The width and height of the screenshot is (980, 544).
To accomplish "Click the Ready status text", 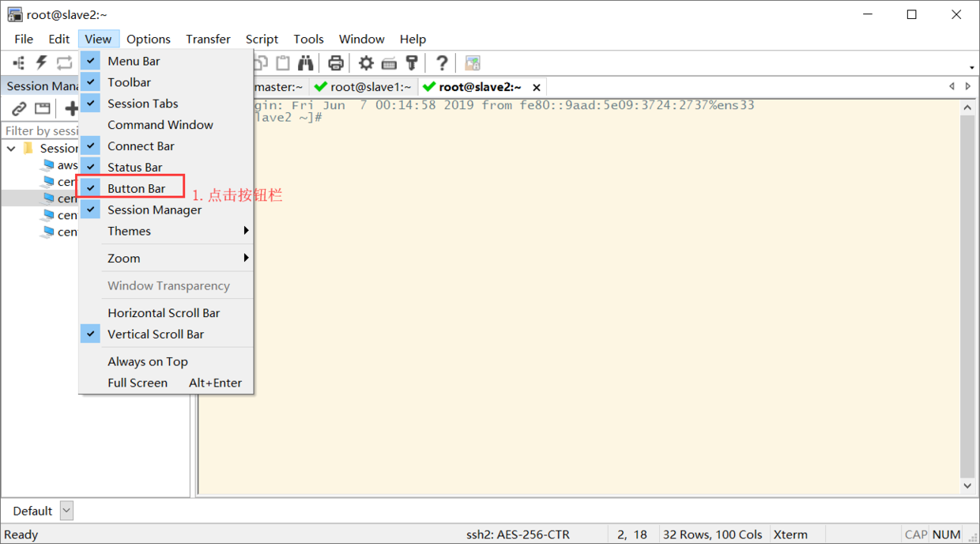I will 21,535.
